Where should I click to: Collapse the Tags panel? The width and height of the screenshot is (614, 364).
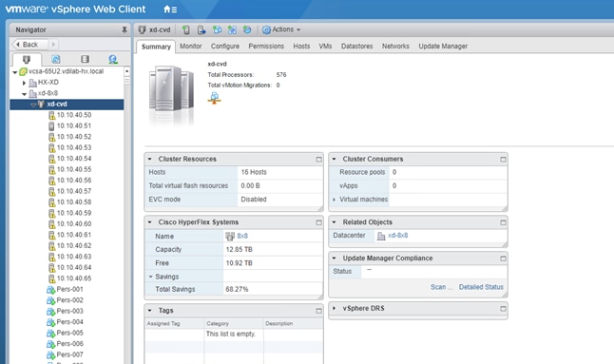point(149,311)
